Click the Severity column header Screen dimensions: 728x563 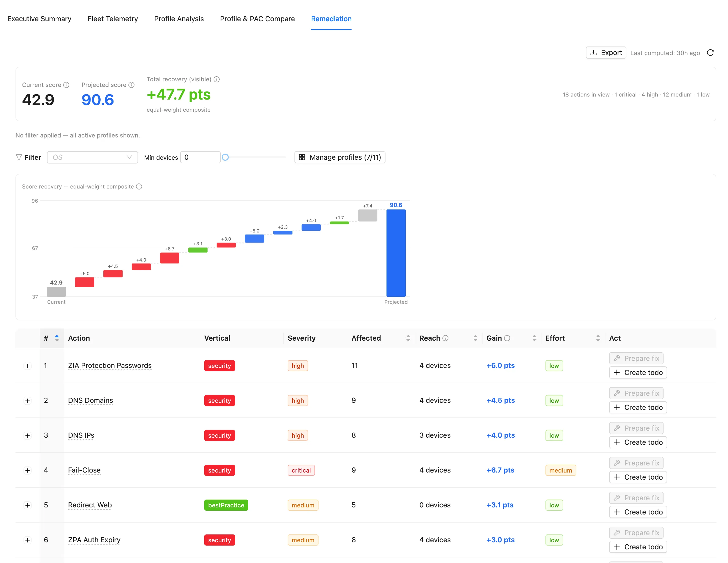coord(302,338)
